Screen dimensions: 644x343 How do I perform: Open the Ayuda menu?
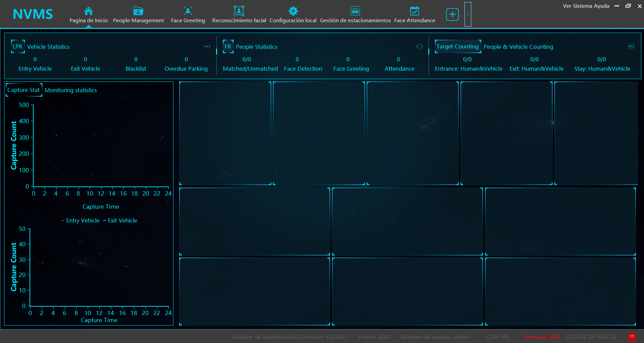coord(602,6)
